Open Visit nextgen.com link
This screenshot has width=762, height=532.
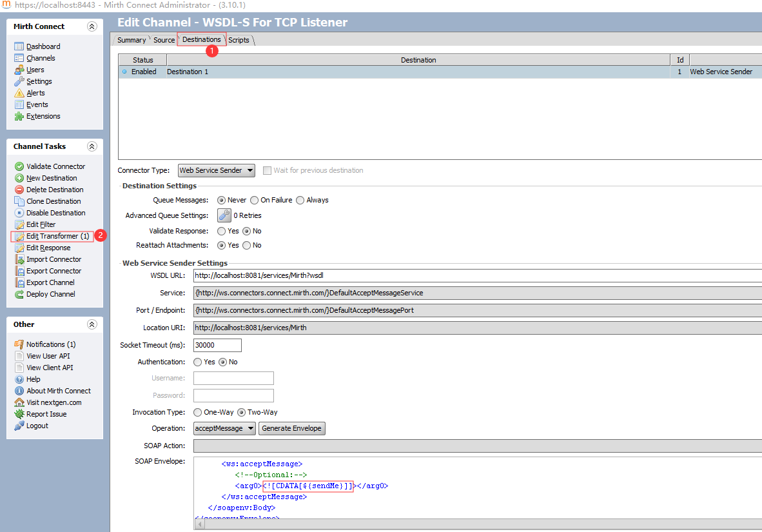click(54, 402)
